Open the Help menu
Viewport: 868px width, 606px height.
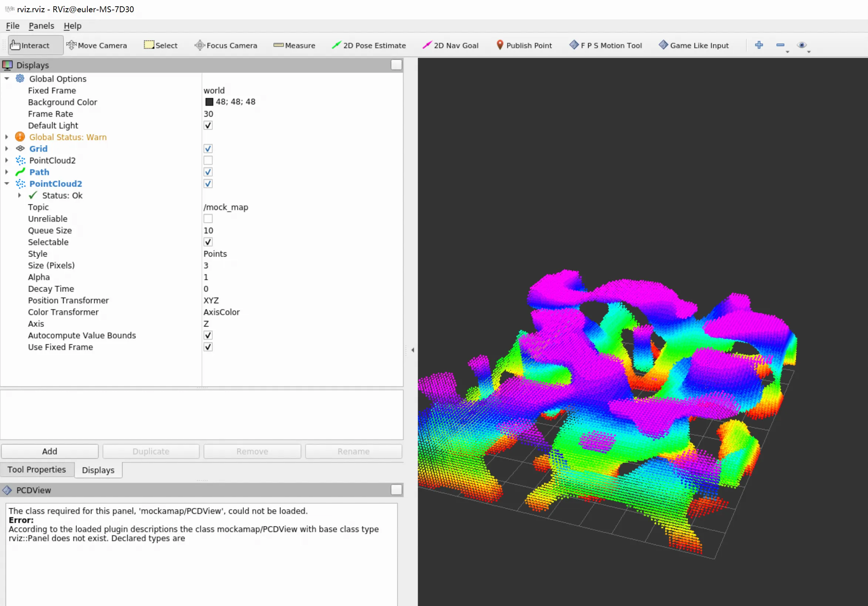tap(73, 26)
